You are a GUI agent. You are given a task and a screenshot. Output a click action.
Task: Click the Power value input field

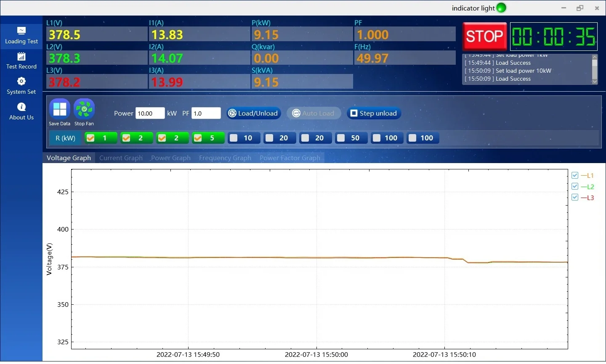[x=150, y=113]
